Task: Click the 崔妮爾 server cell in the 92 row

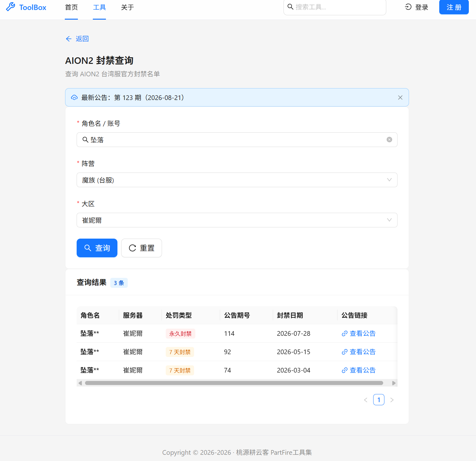Action: point(133,352)
